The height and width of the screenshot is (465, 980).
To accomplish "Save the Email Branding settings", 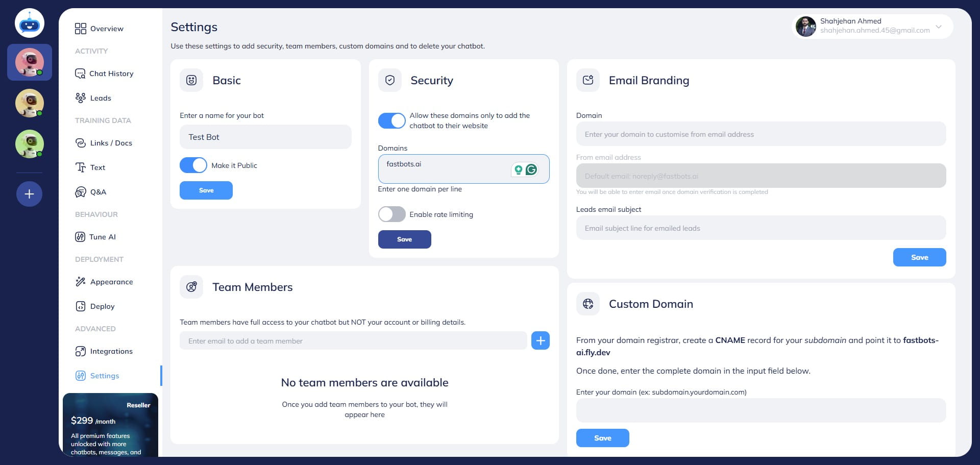I will point(920,257).
